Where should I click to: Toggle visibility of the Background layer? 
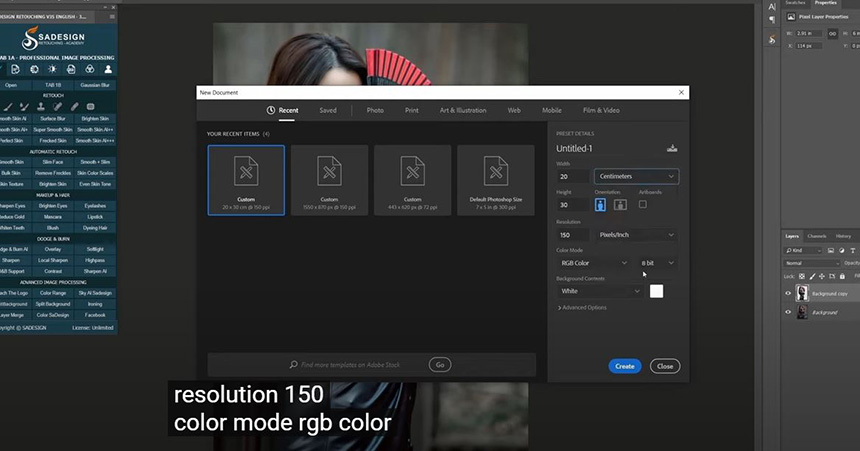coord(788,312)
